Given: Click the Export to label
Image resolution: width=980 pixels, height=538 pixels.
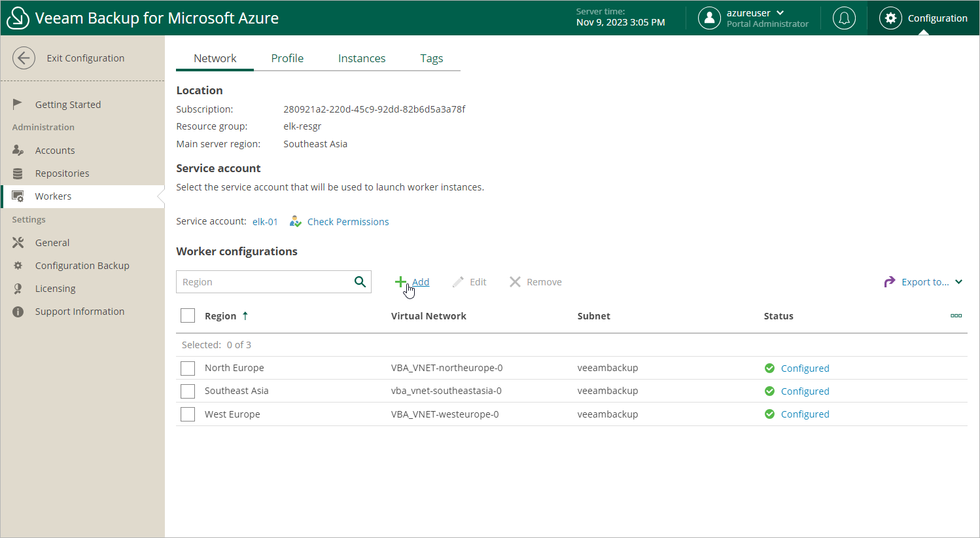Looking at the screenshot, I should (x=925, y=282).
